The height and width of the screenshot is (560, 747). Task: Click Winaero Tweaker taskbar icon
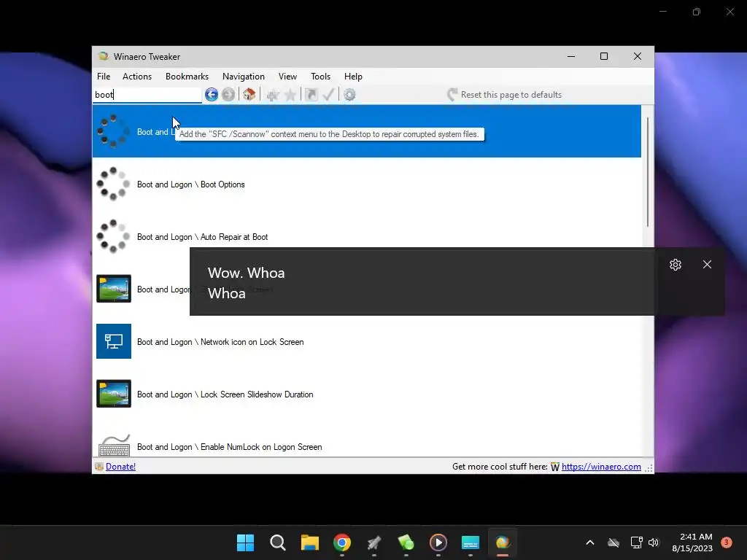pos(503,542)
